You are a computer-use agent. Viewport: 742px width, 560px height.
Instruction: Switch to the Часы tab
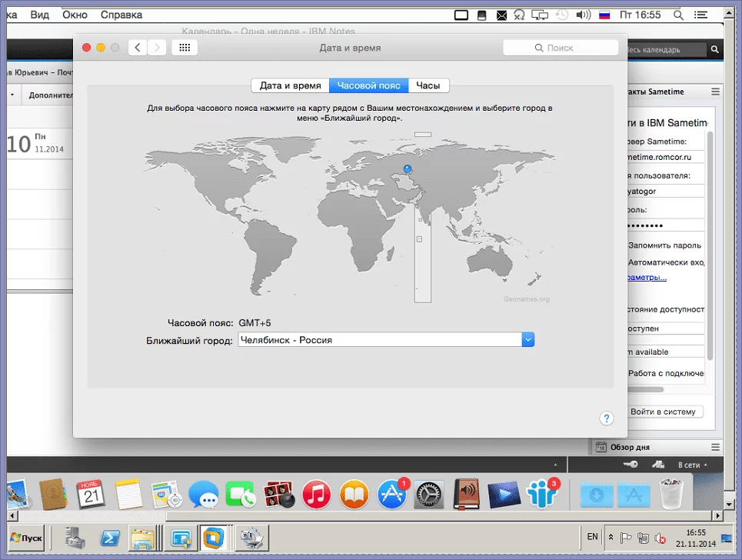(428, 85)
